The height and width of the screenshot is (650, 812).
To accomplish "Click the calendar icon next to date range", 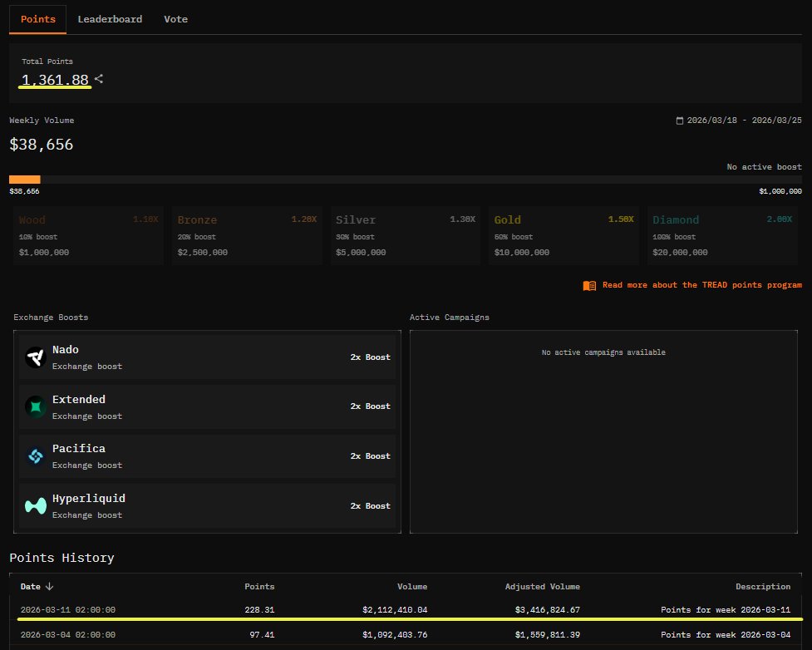I will (679, 121).
